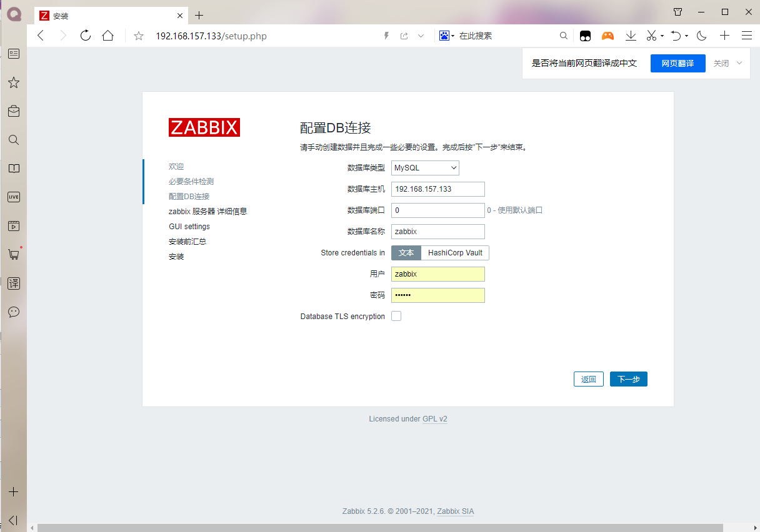Open a new tab with plus button

199,16
